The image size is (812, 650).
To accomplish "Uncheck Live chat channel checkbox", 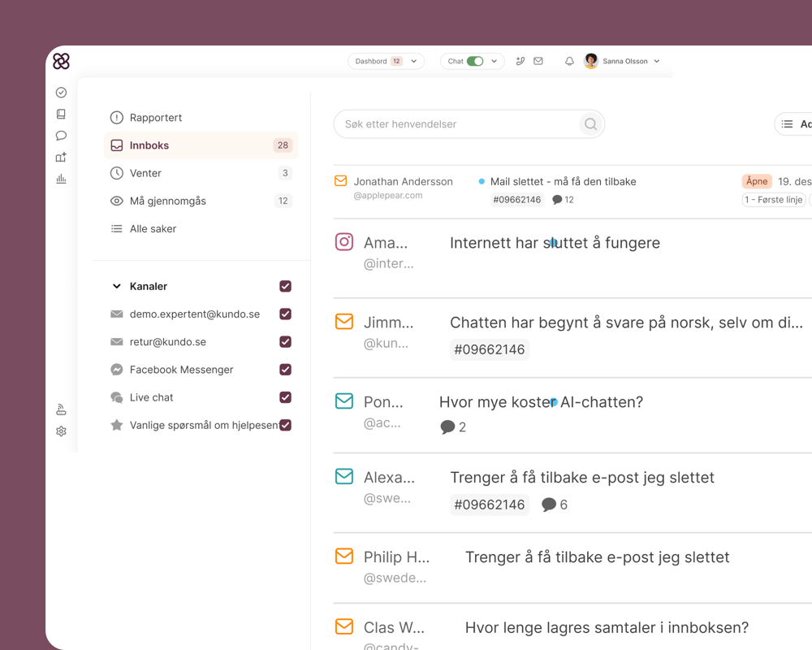I will point(285,397).
